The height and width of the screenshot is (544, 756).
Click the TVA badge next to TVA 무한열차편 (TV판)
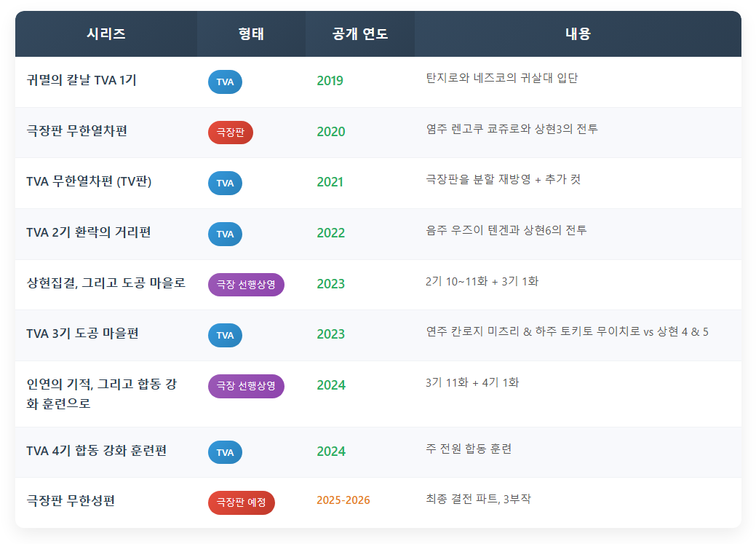click(225, 183)
